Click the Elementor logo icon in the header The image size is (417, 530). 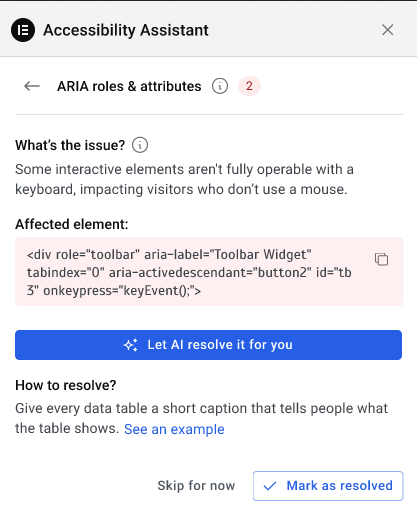[23, 30]
